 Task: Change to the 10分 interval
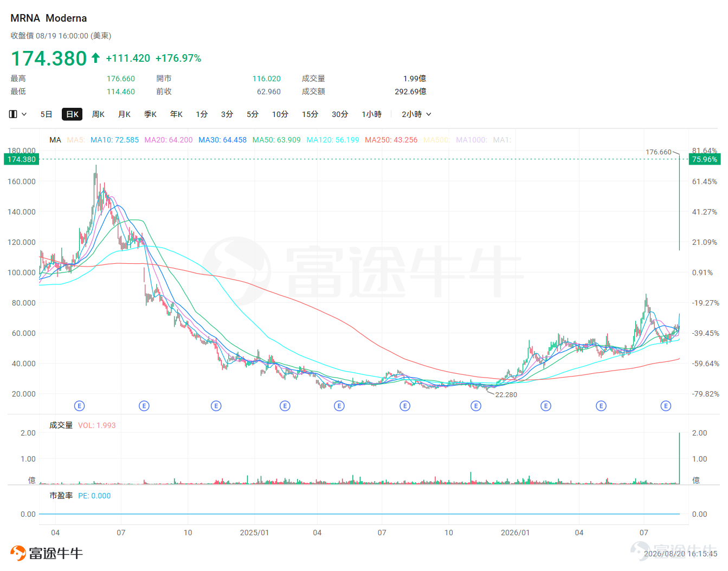click(280, 114)
